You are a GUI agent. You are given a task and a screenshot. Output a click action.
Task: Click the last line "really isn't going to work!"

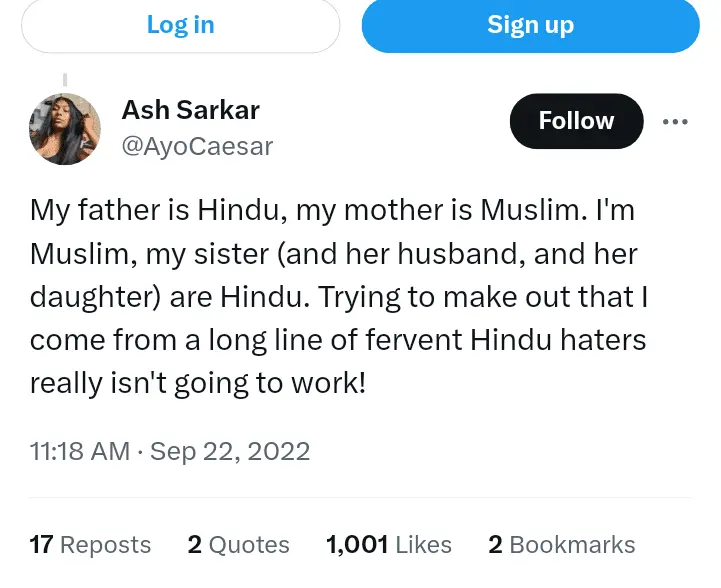[x=198, y=383]
